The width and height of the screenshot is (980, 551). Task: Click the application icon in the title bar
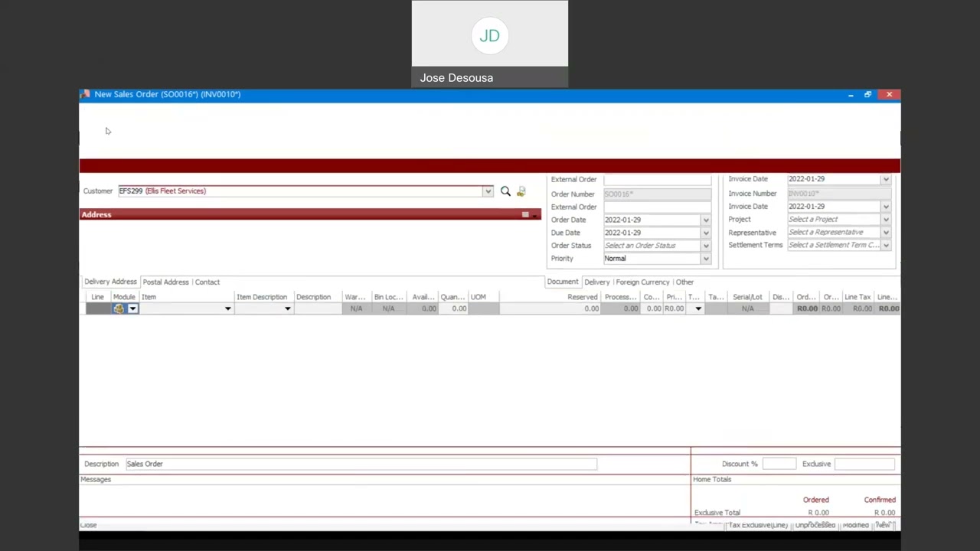pos(85,94)
